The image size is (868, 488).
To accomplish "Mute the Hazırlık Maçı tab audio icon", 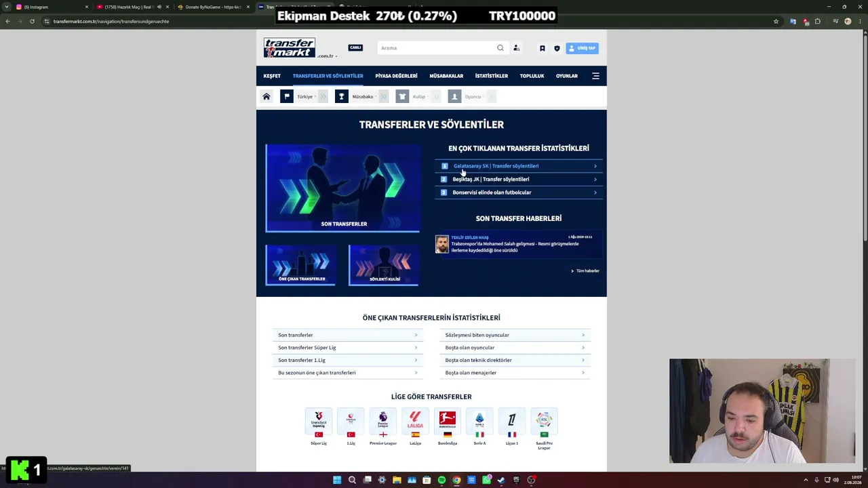I will tap(159, 7).
